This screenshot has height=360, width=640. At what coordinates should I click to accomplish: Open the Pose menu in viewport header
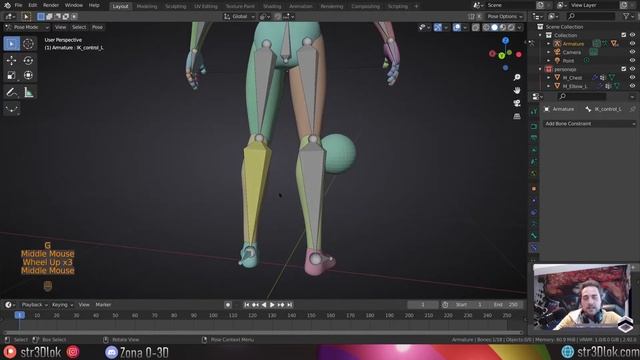[x=97, y=27]
